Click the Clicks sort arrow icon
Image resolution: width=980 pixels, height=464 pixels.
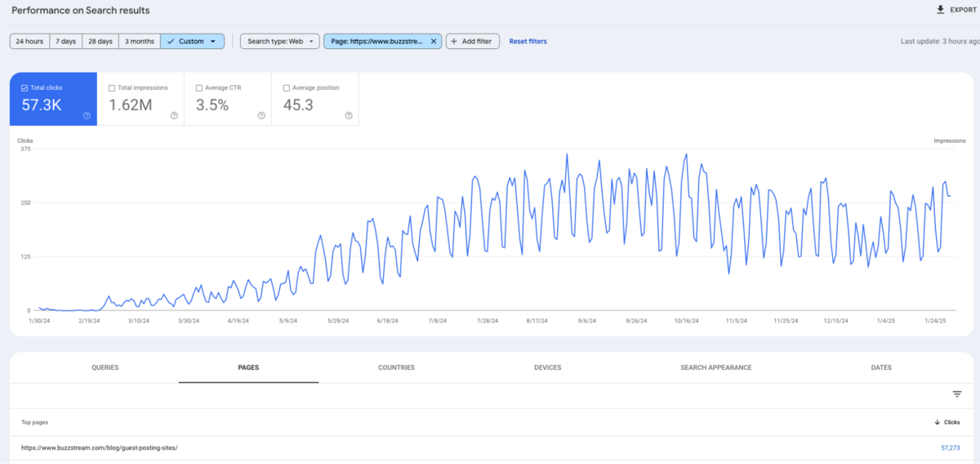tap(937, 422)
